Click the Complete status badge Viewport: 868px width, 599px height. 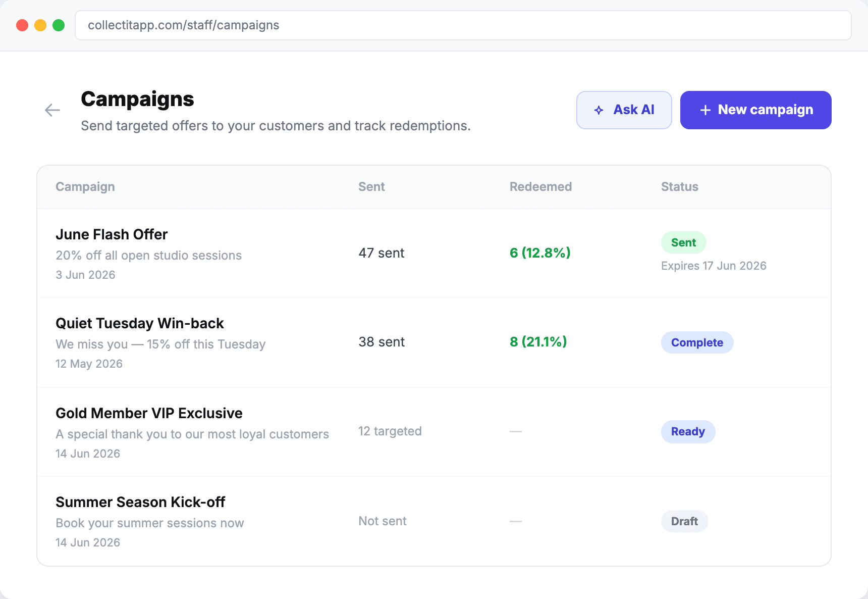697,342
